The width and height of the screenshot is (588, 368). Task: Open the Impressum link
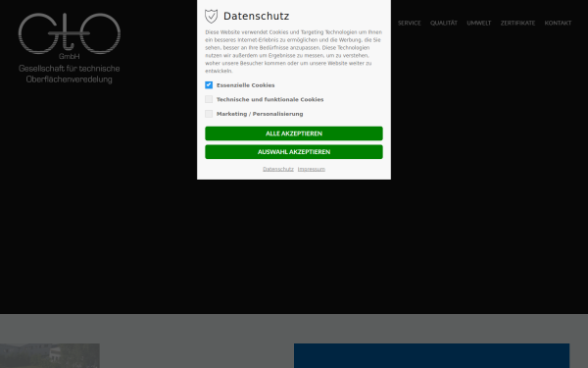[312, 169]
